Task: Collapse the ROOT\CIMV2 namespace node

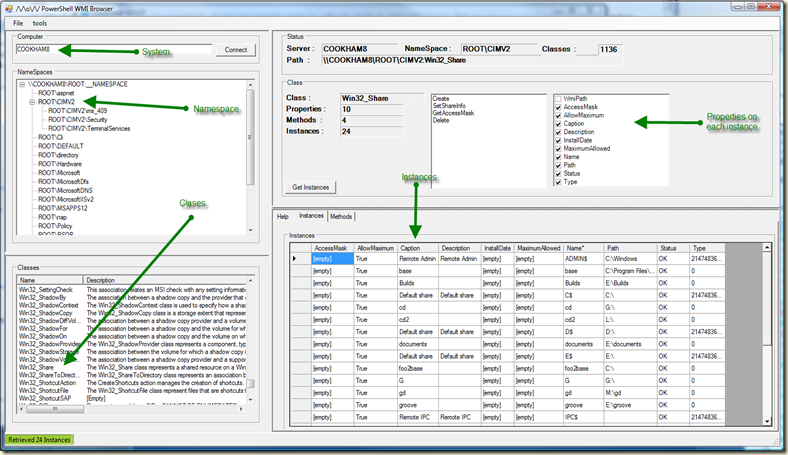Action: coord(31,101)
